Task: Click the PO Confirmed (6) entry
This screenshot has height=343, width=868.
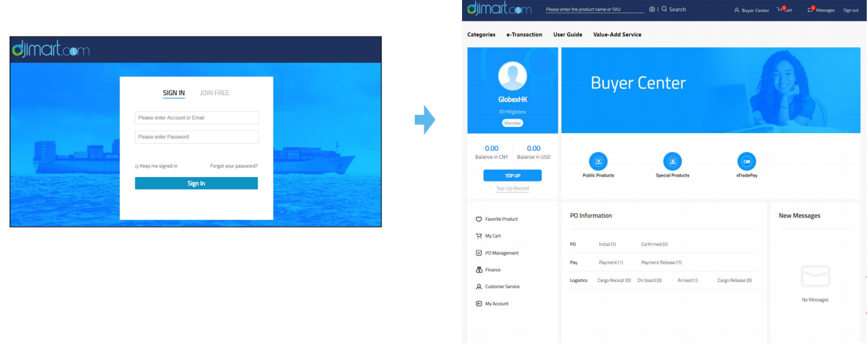Action: pos(654,244)
